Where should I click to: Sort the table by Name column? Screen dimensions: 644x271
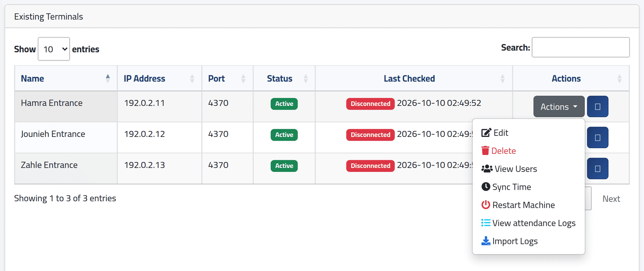click(x=66, y=79)
